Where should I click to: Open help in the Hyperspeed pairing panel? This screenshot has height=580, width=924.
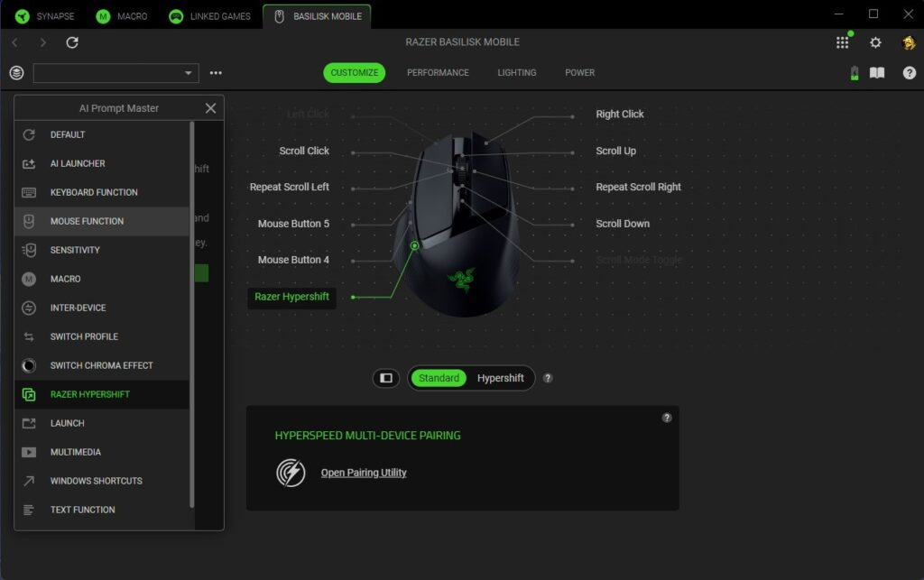click(667, 418)
